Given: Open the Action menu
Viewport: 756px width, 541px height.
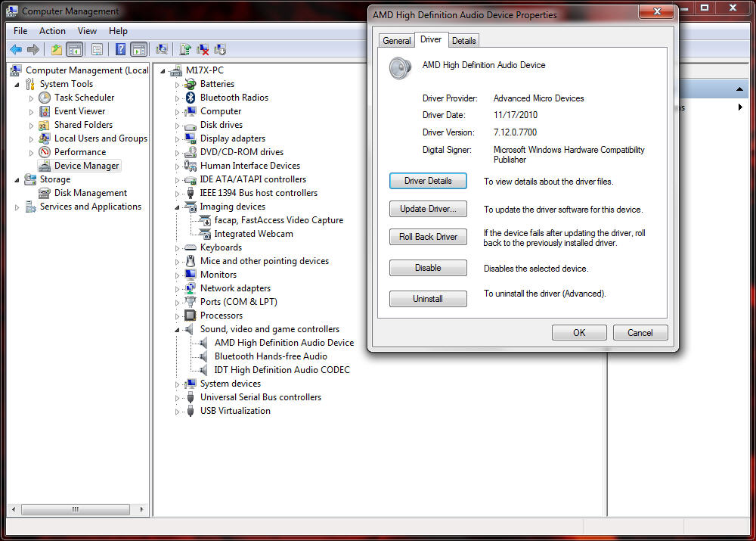Looking at the screenshot, I should 52,31.
